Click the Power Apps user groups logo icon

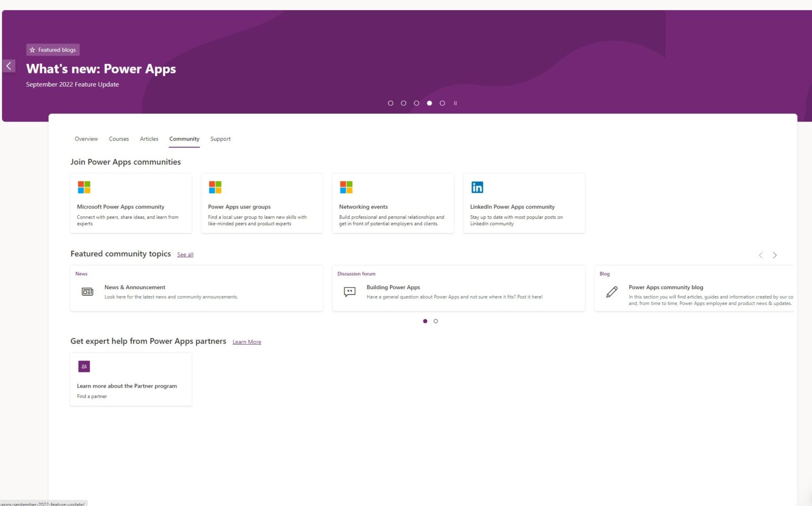pos(216,187)
